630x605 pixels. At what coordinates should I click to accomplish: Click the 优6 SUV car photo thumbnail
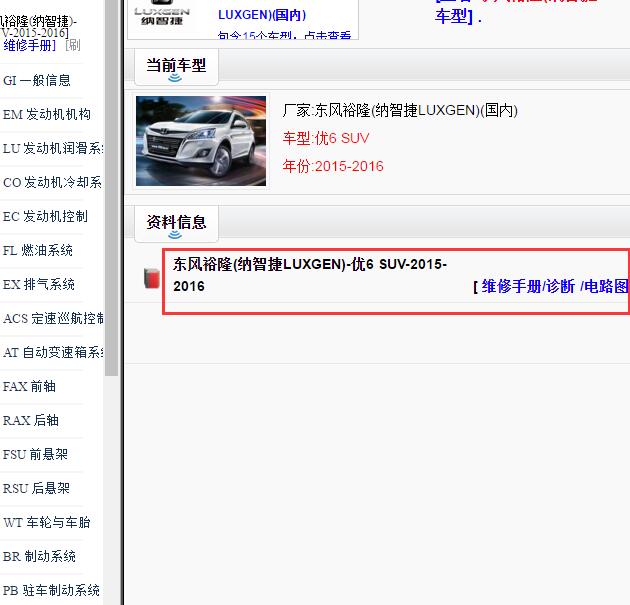click(x=201, y=141)
